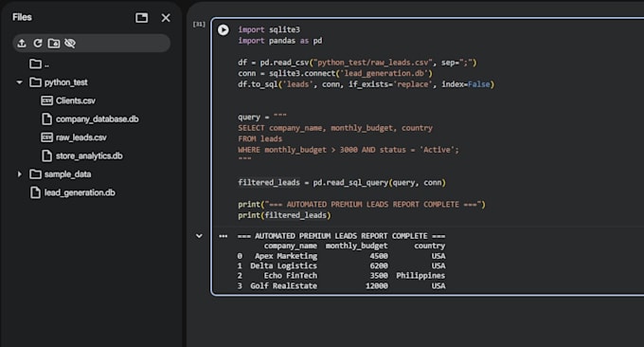Click the sqlite3.connect code line
Screen dimensions: 644x347
click(335, 73)
